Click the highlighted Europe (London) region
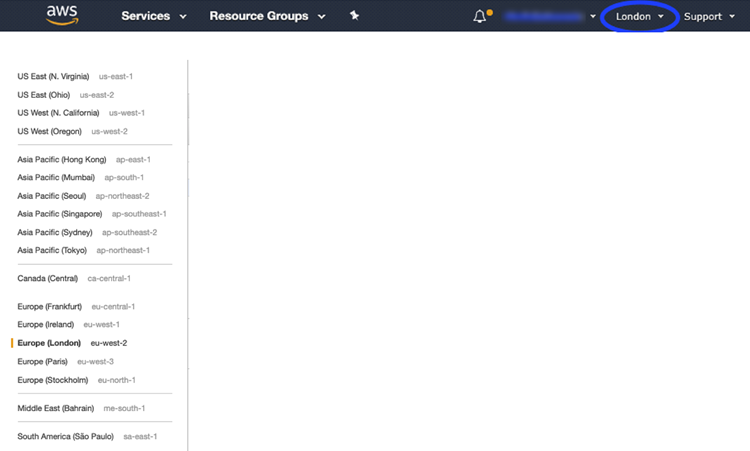Screen dimensions: 750x451 49,343
